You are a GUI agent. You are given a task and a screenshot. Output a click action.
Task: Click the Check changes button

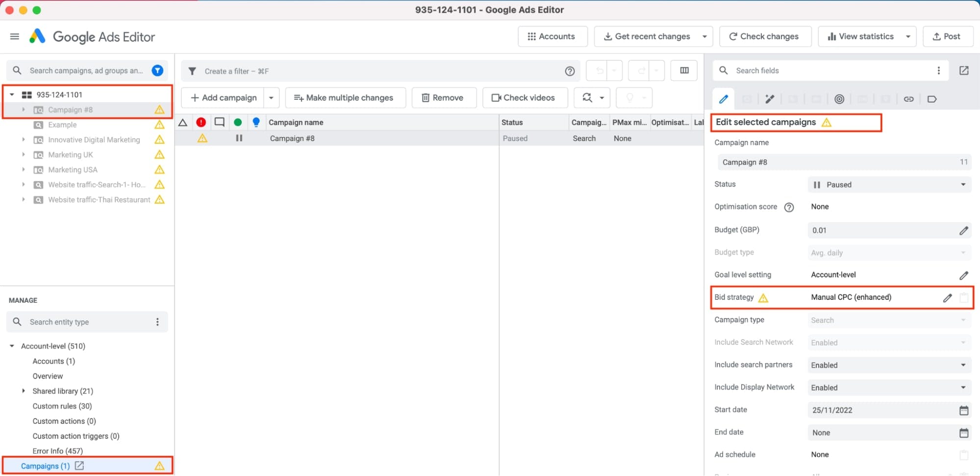[x=765, y=36]
